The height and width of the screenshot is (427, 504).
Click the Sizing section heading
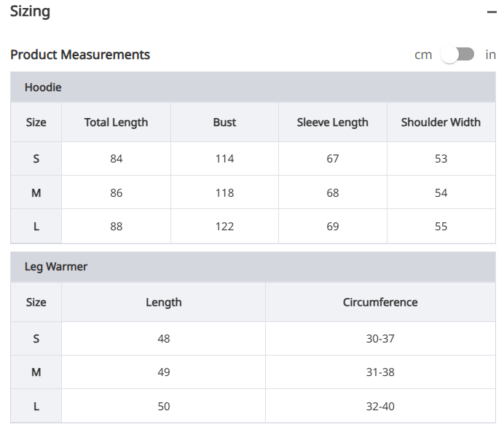pyautogui.click(x=30, y=12)
